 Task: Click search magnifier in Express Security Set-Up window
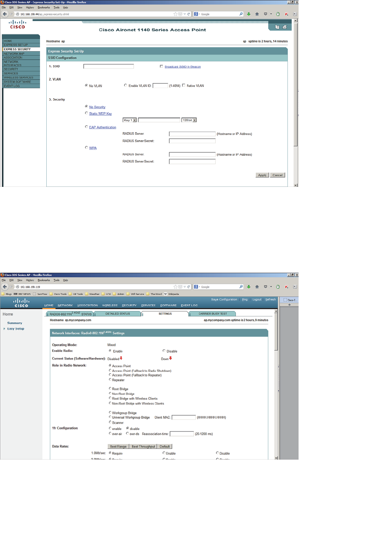pyautogui.click(x=241, y=14)
